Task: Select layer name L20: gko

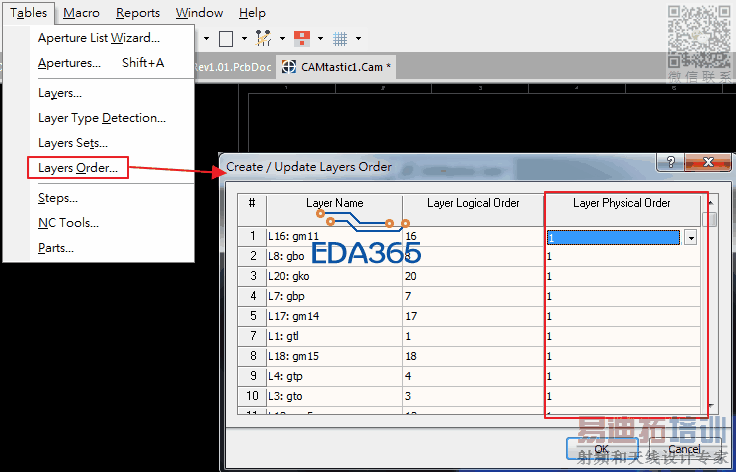Action: 289,276
